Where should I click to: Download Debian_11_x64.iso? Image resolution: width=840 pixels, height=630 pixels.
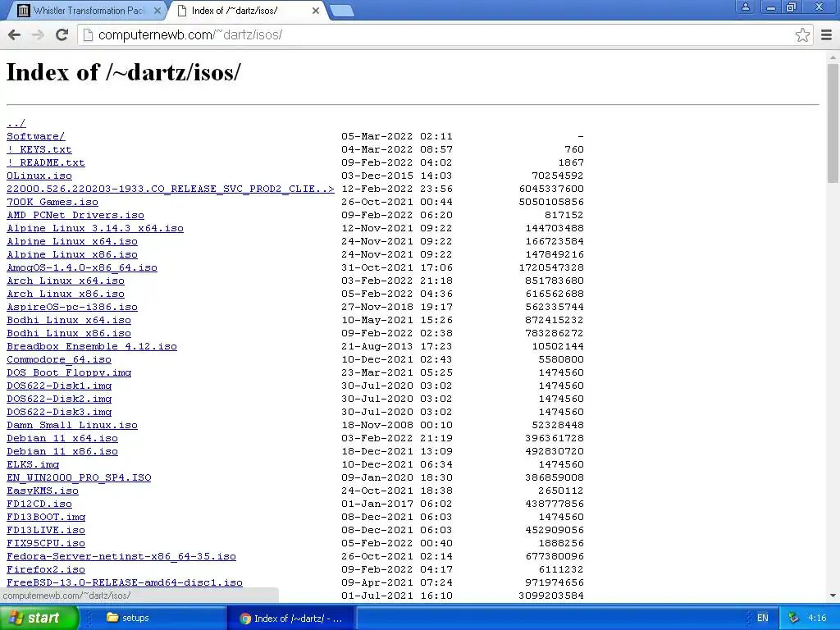click(62, 438)
